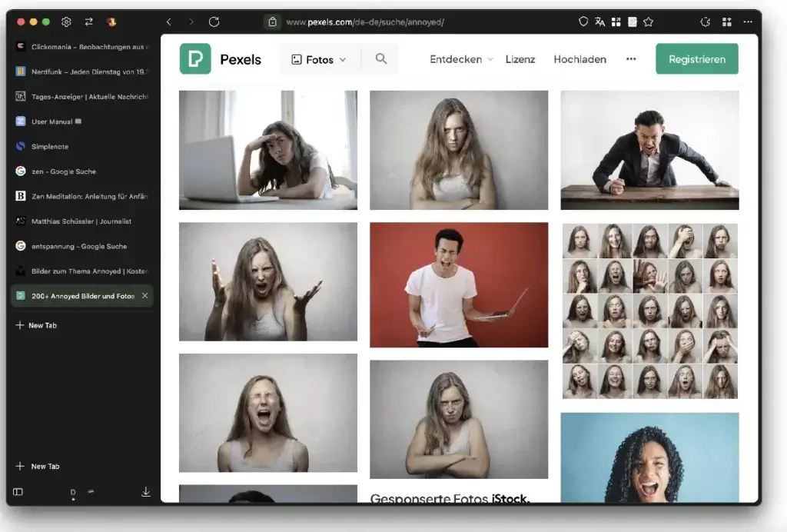Open reader view icon in address bar
The width and height of the screenshot is (787, 532).
(x=633, y=22)
